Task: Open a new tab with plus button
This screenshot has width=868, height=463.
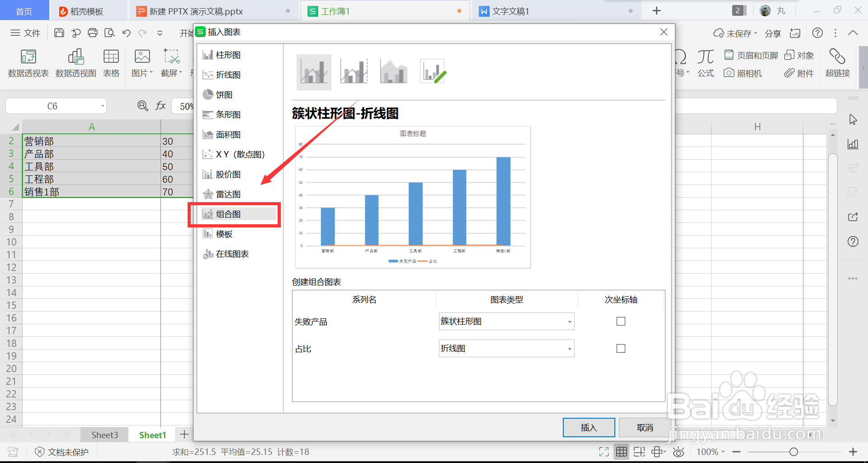Action: click(657, 11)
